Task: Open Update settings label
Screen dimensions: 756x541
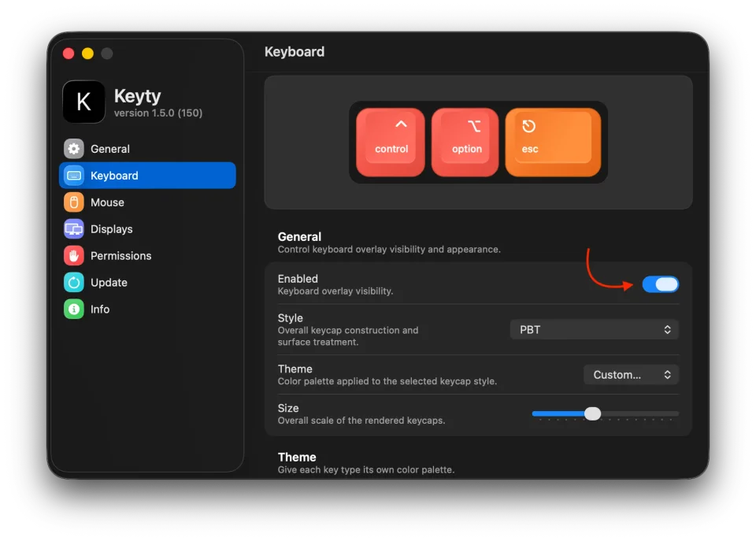Action: point(109,283)
